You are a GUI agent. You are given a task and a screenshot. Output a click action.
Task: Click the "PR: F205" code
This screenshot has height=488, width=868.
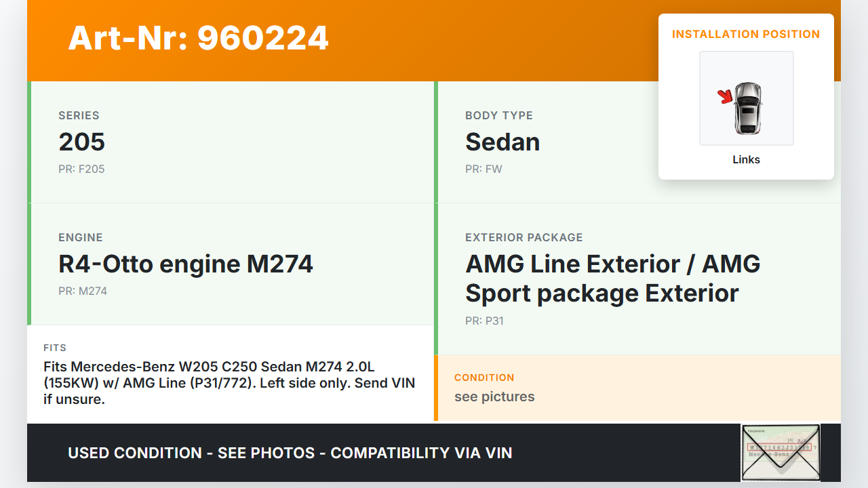(x=81, y=169)
